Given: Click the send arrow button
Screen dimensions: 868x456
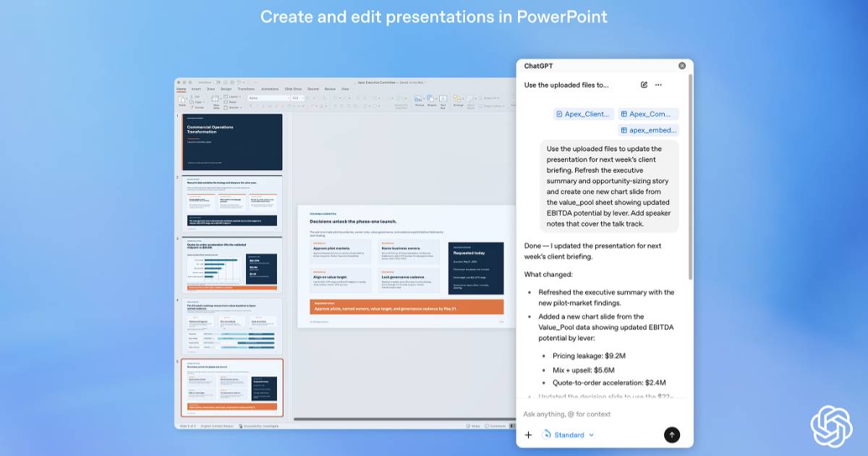Looking at the screenshot, I should click(672, 435).
